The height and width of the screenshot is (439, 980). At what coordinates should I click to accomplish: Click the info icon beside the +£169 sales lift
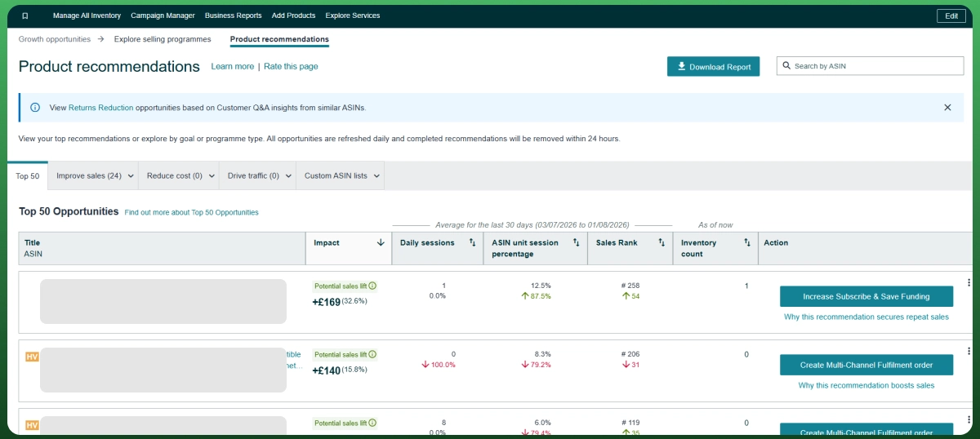[x=373, y=286]
